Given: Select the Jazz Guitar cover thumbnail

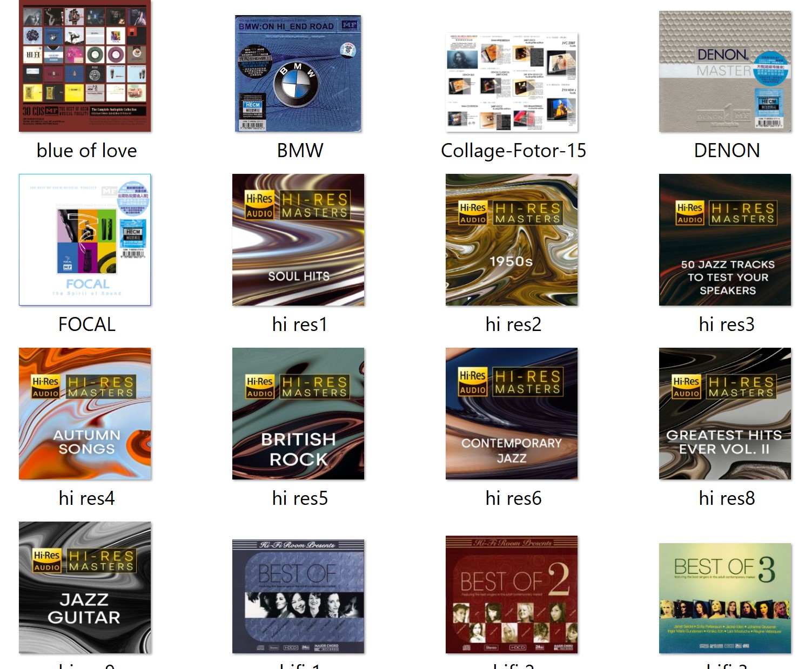Looking at the screenshot, I should pos(85,587).
